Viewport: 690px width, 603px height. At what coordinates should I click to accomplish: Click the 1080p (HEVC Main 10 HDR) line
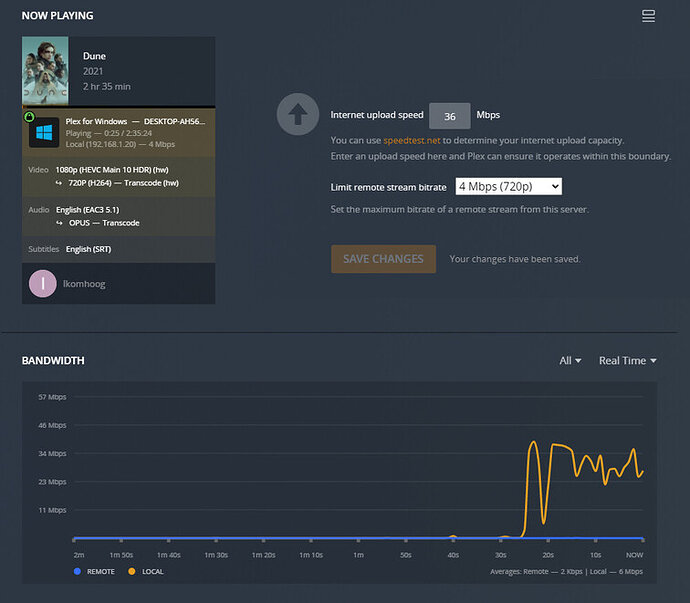click(x=112, y=170)
